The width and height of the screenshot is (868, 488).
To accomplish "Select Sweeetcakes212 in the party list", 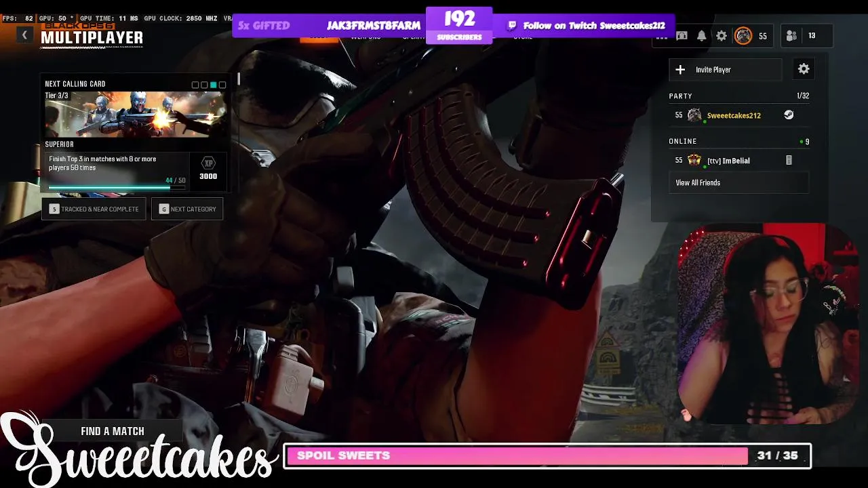I will (x=738, y=115).
